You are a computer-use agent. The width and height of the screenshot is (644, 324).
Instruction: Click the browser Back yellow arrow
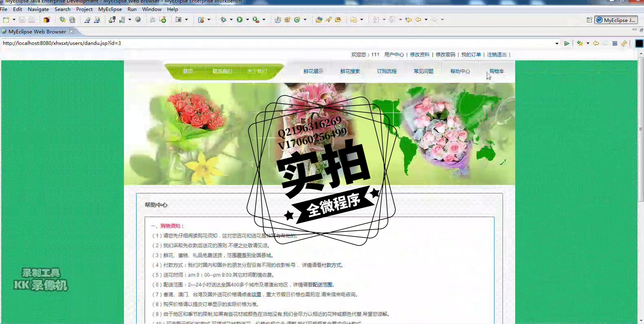coord(596,43)
